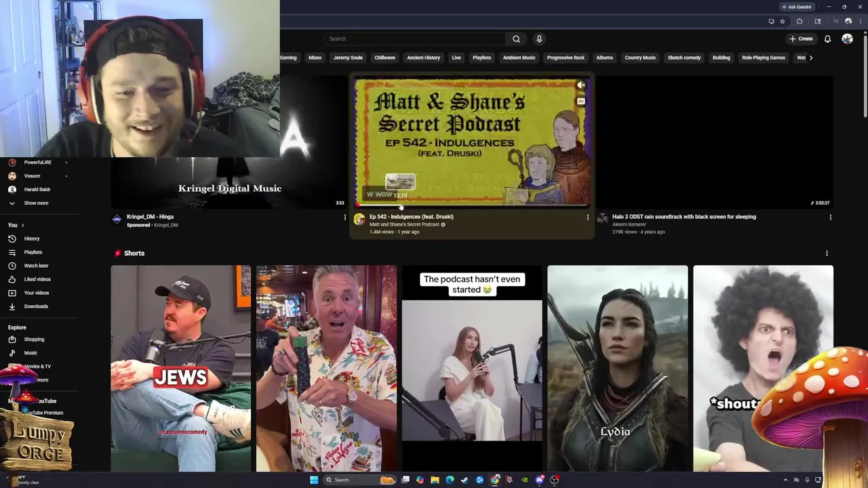Click the Ask Gemini button

[797, 7]
